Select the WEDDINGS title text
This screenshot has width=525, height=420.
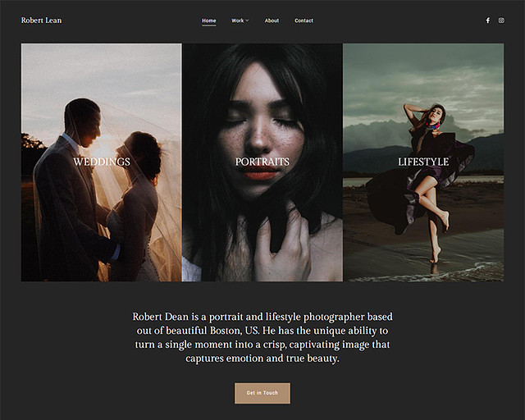pos(102,162)
